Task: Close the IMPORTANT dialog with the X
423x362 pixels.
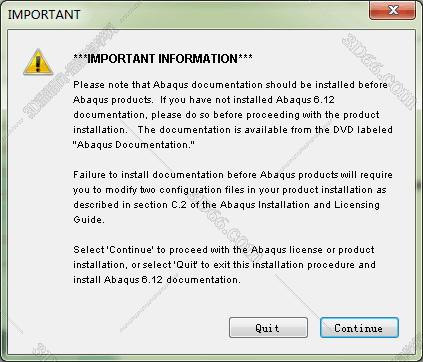Action: tap(392, 10)
